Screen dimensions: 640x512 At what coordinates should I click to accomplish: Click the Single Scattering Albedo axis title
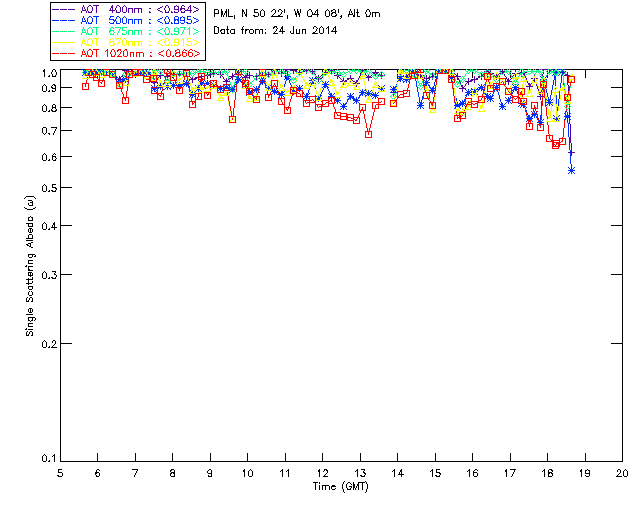[30, 266]
